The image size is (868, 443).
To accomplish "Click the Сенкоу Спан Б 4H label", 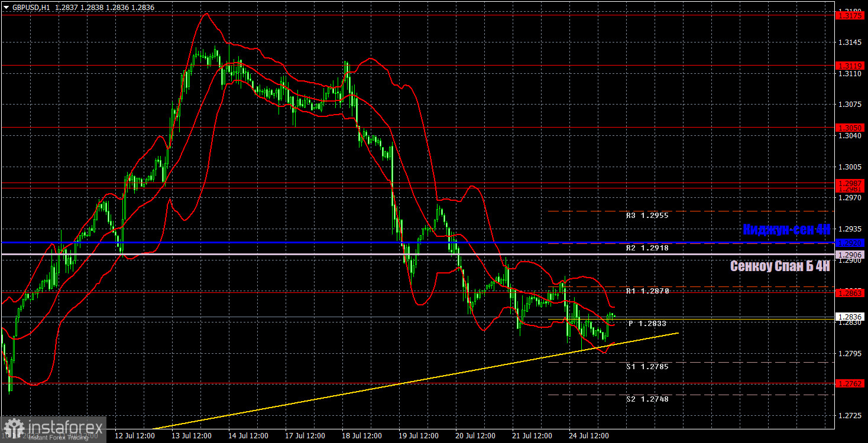I will pos(780,266).
